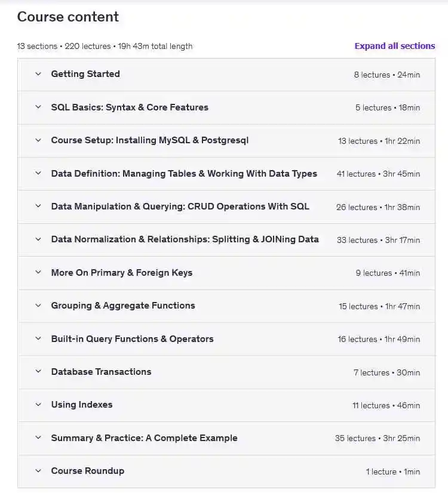Click the Expand all sections link
The image size is (448, 493).
tap(394, 46)
